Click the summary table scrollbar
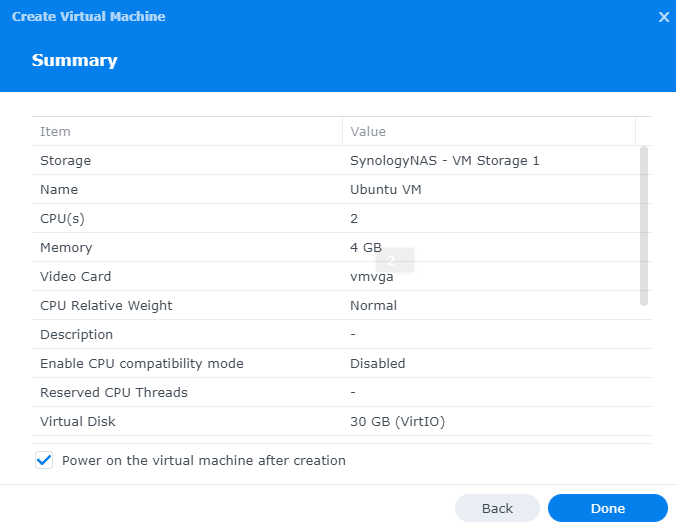Viewport: 676px width, 525px height. 644,226
